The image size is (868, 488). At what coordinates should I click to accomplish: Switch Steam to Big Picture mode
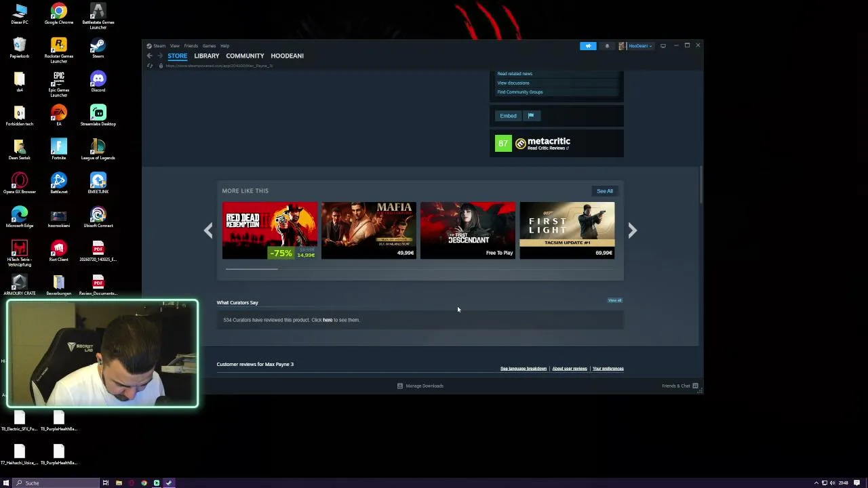pyautogui.click(x=663, y=46)
